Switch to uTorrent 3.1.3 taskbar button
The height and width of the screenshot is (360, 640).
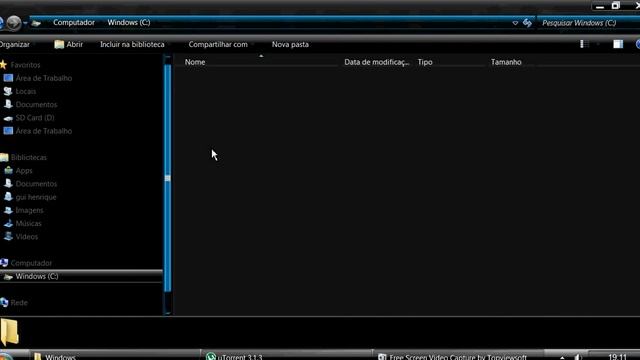coord(287,356)
